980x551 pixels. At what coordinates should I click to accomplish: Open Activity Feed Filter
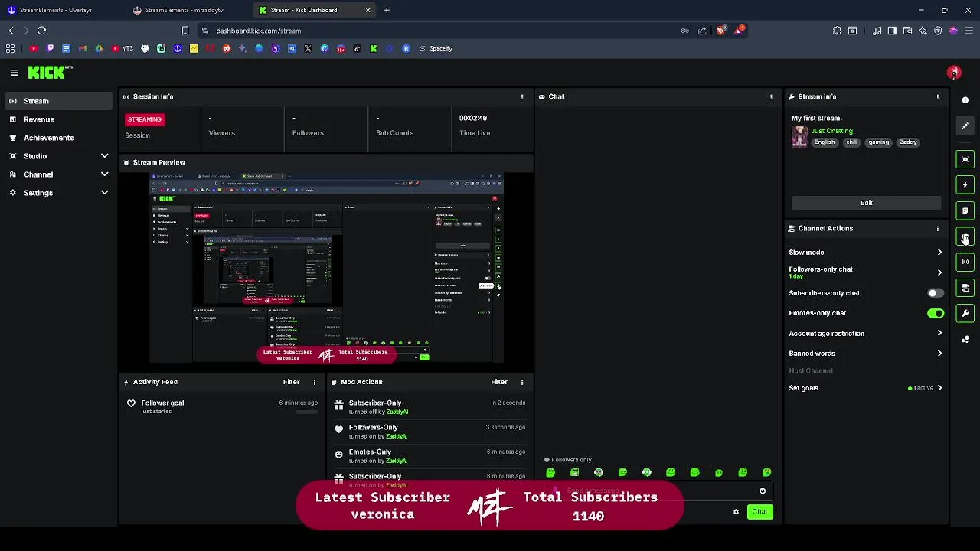point(291,382)
